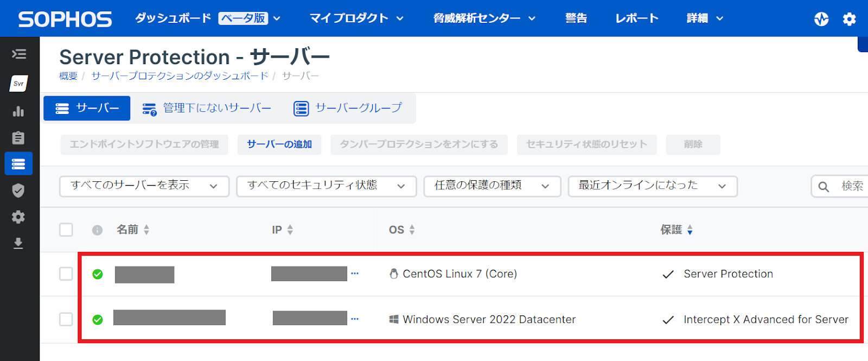868x361 pixels.
Task: Open the 'マイプロダクト' top menu
Action: coord(356,18)
